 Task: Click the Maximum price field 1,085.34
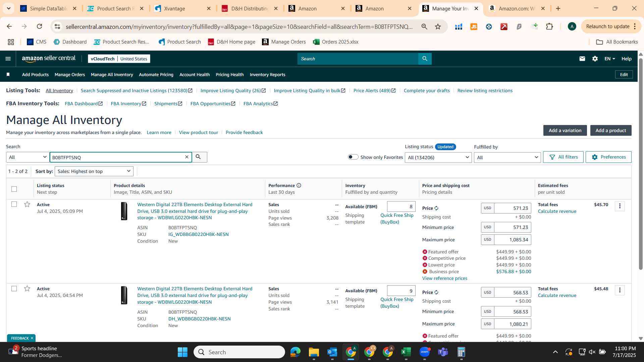pyautogui.click(x=513, y=240)
